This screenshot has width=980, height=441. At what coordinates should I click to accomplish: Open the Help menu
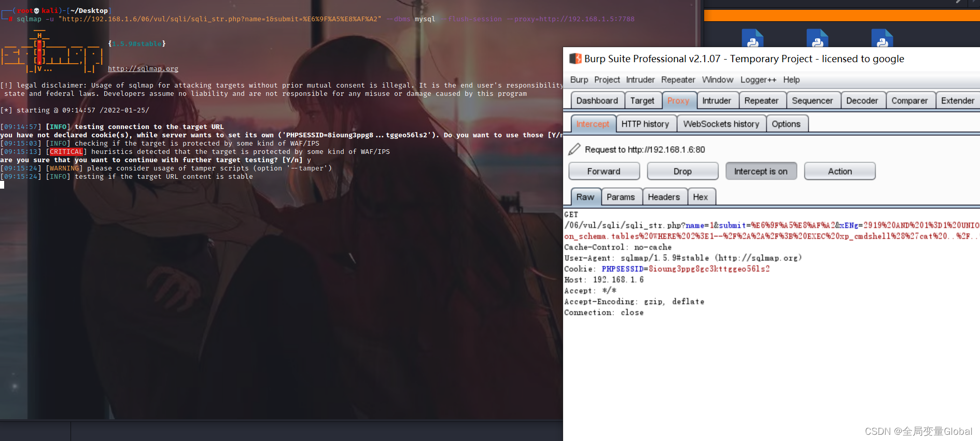(x=791, y=80)
